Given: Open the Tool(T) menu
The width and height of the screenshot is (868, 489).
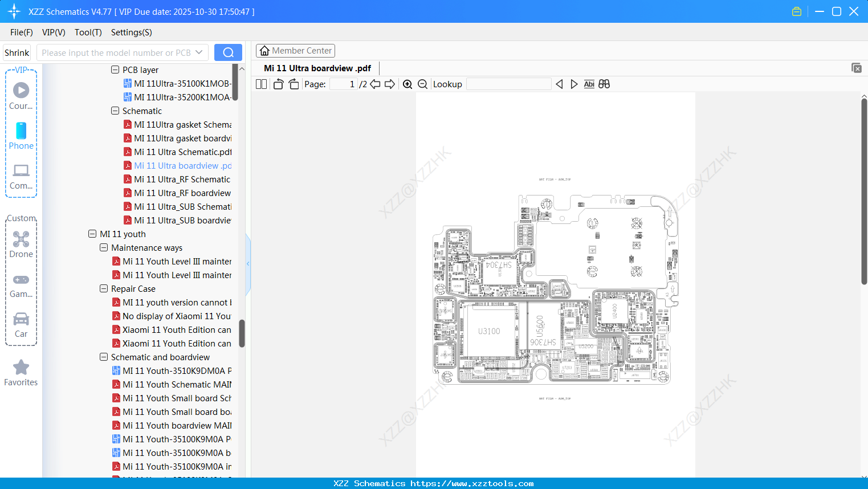Looking at the screenshot, I should coord(88,32).
